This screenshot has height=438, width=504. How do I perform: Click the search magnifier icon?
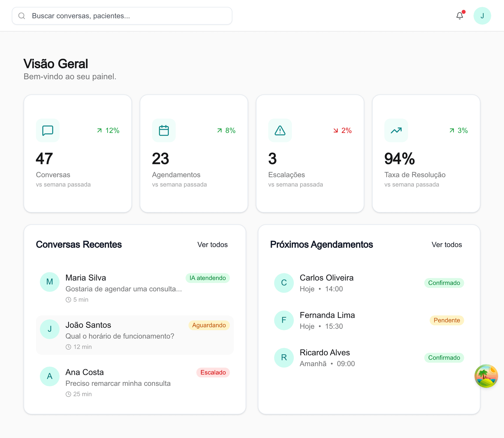pyautogui.click(x=22, y=16)
